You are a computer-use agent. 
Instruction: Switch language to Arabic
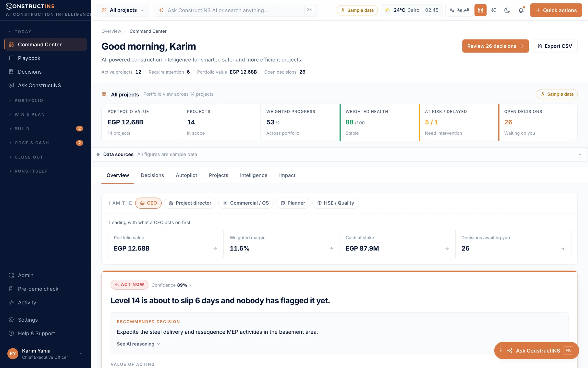point(459,10)
